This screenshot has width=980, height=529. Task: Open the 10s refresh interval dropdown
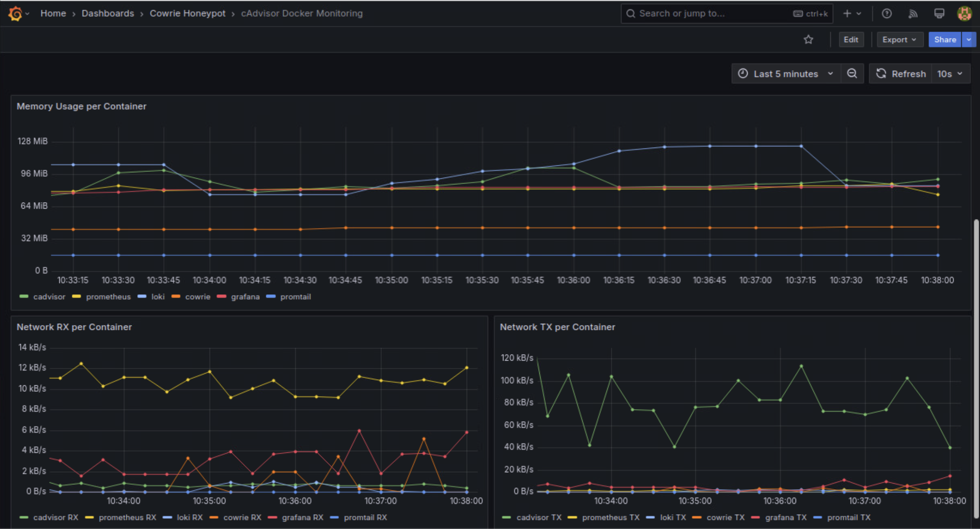(951, 74)
